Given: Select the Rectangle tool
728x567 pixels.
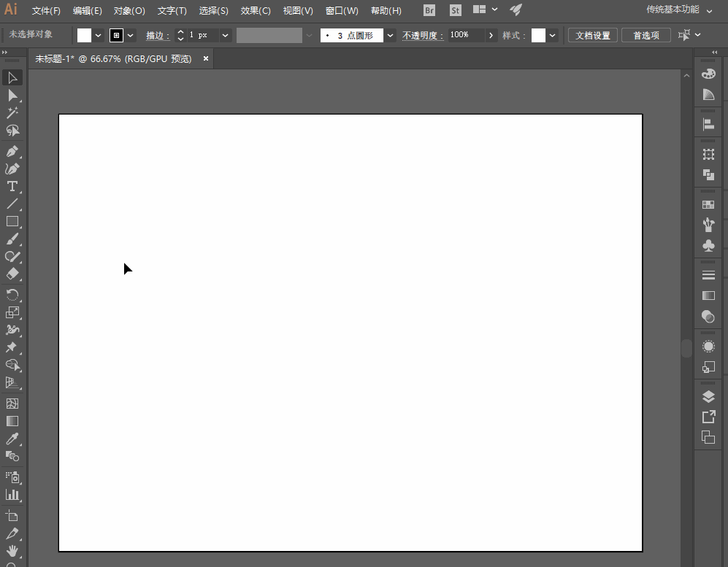Looking at the screenshot, I should tap(12, 221).
